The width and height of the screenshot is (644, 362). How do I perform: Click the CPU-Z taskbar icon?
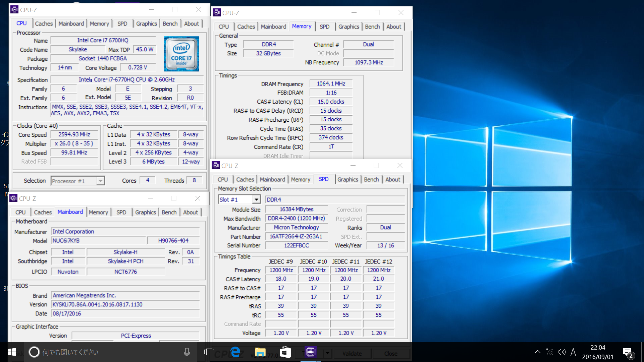[310, 352]
